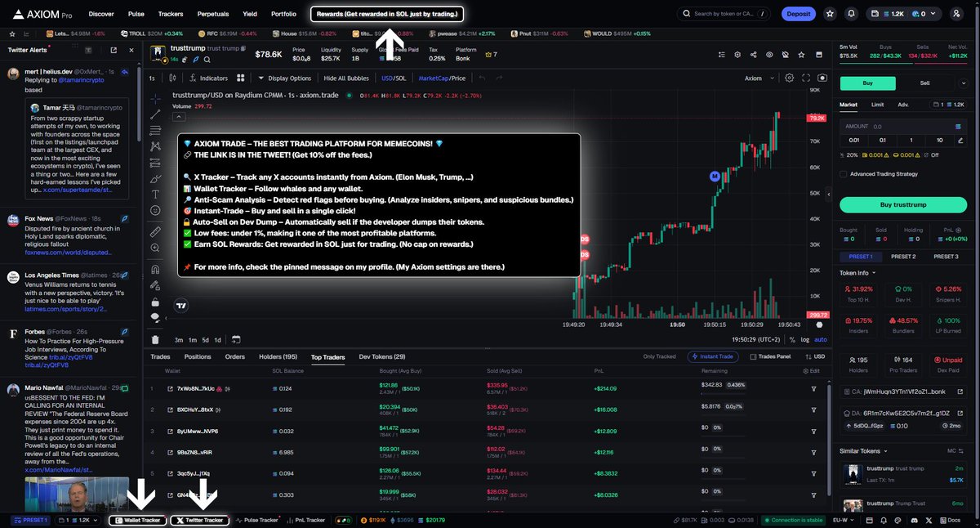The height and width of the screenshot is (528, 980).
Task: Toggle Instant Trade mode
Action: click(711, 356)
